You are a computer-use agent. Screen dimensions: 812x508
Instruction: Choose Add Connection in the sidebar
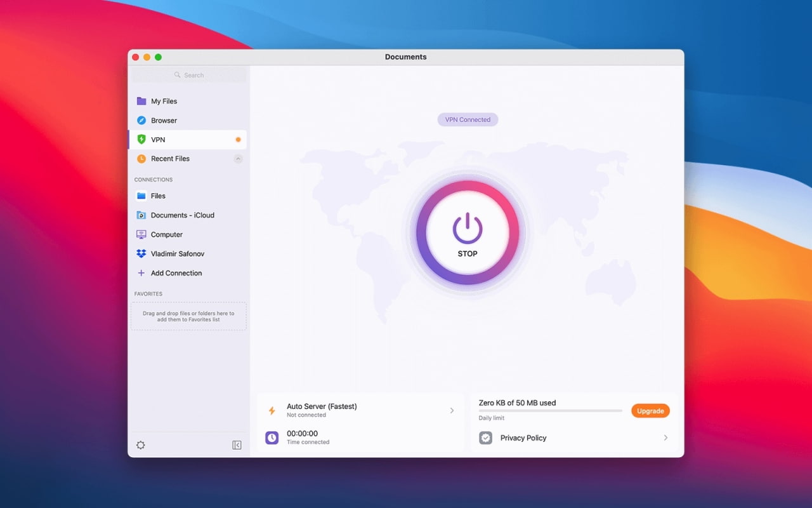188,273
